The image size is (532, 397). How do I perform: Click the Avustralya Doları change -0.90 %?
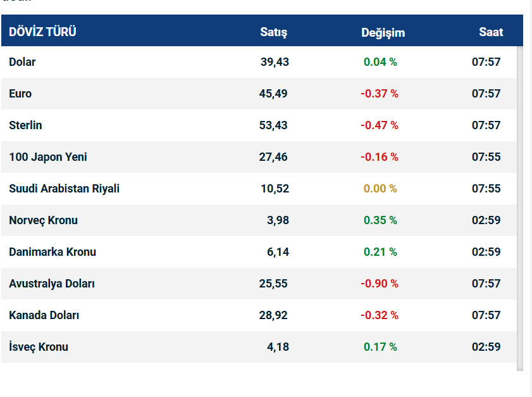coord(380,284)
